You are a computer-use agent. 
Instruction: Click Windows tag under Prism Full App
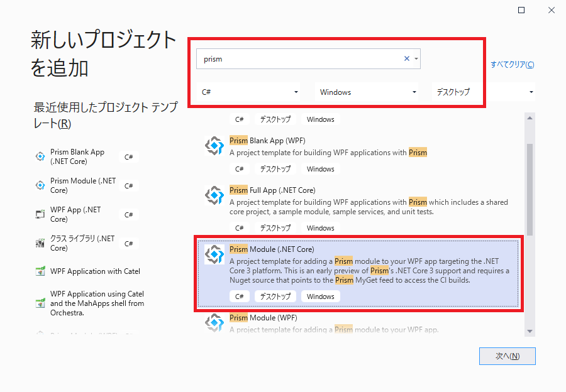321,228
